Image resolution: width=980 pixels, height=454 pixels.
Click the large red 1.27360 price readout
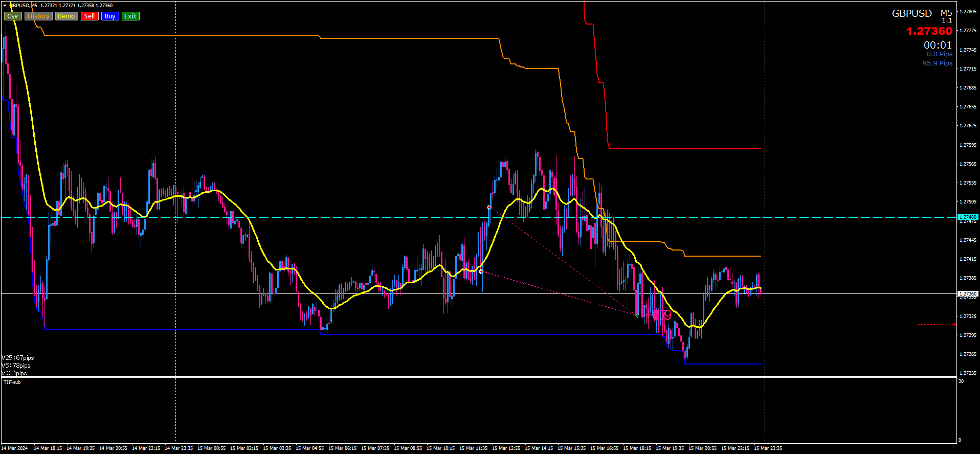tap(929, 31)
